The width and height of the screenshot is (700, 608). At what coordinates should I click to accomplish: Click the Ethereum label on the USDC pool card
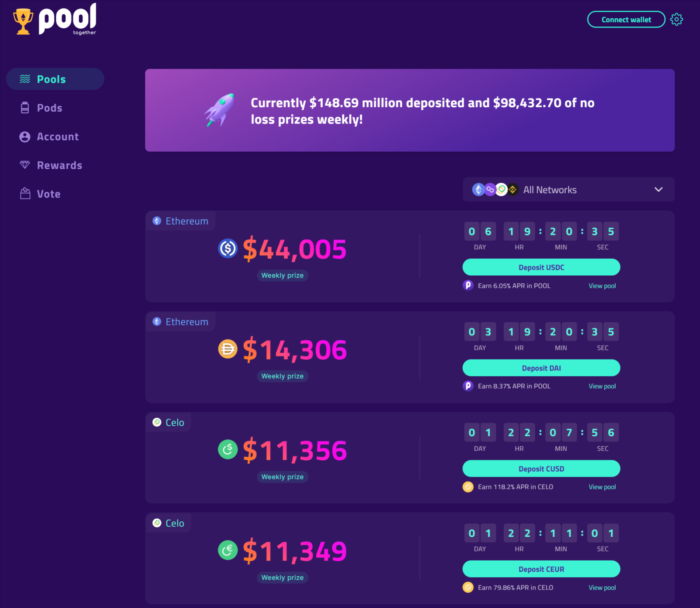(x=187, y=221)
